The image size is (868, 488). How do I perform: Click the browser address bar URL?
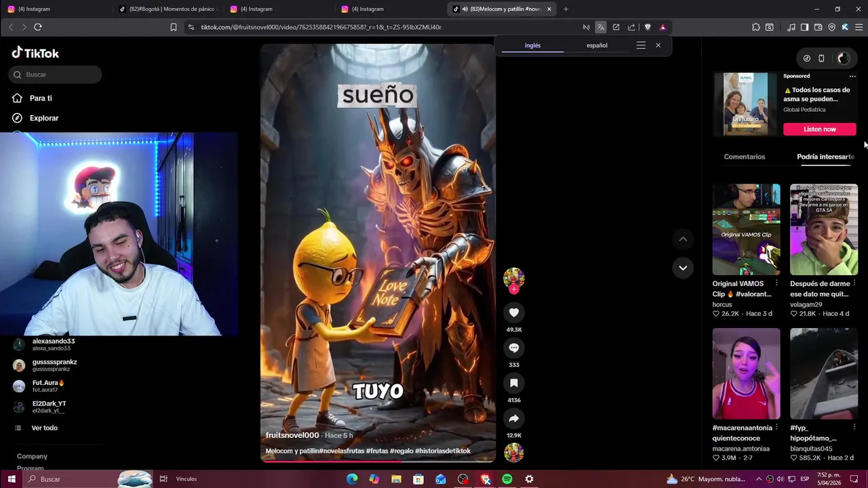[x=321, y=27]
